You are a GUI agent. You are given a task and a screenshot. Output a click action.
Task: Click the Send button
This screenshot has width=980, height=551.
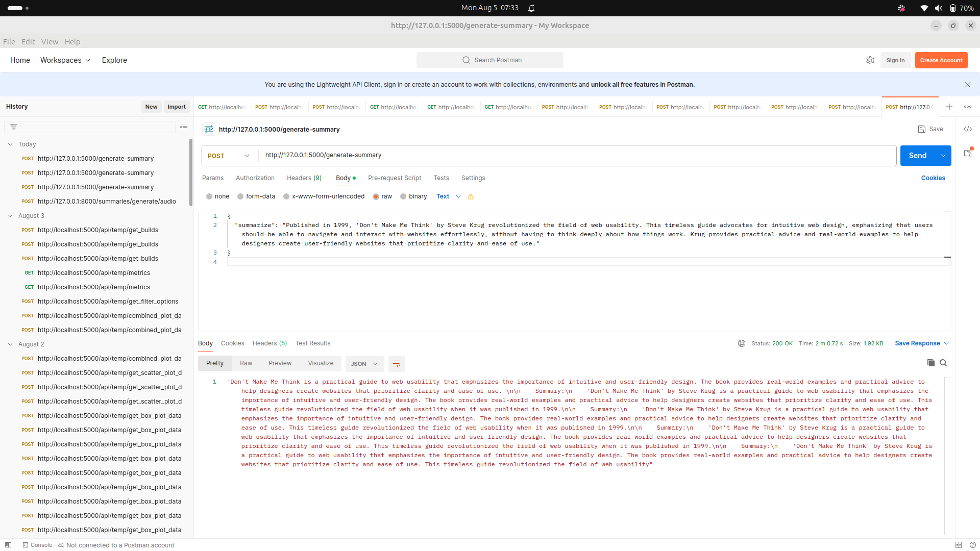(x=917, y=156)
